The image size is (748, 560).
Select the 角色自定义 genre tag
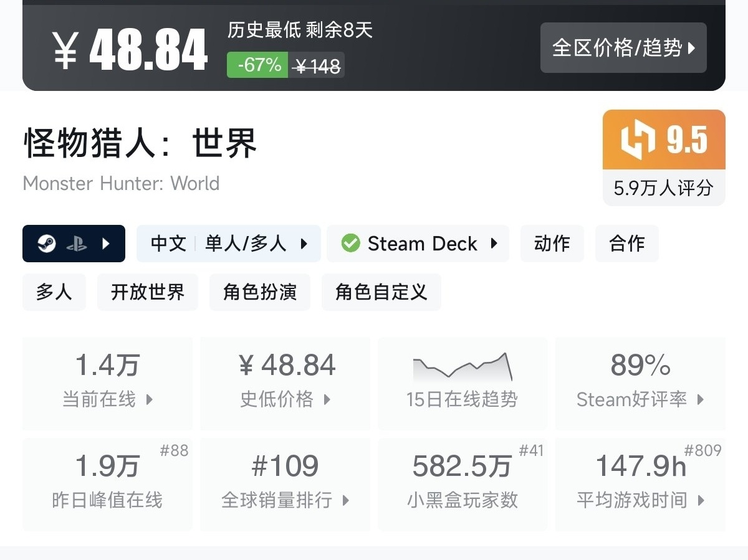381,292
